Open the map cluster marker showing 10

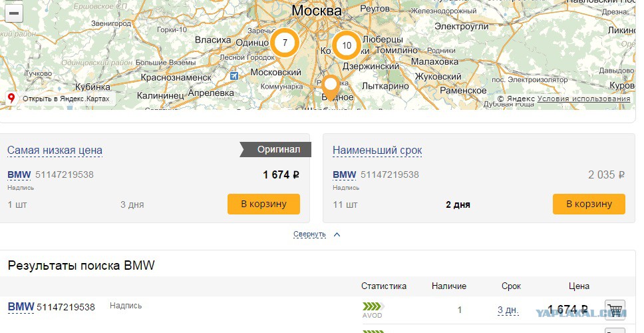pos(347,45)
